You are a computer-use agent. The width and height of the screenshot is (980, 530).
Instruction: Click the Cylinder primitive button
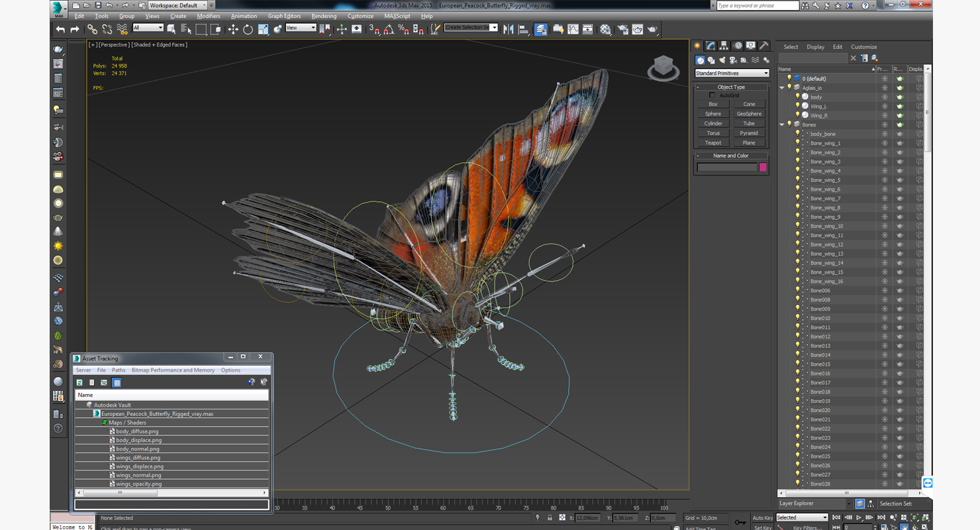(x=713, y=123)
